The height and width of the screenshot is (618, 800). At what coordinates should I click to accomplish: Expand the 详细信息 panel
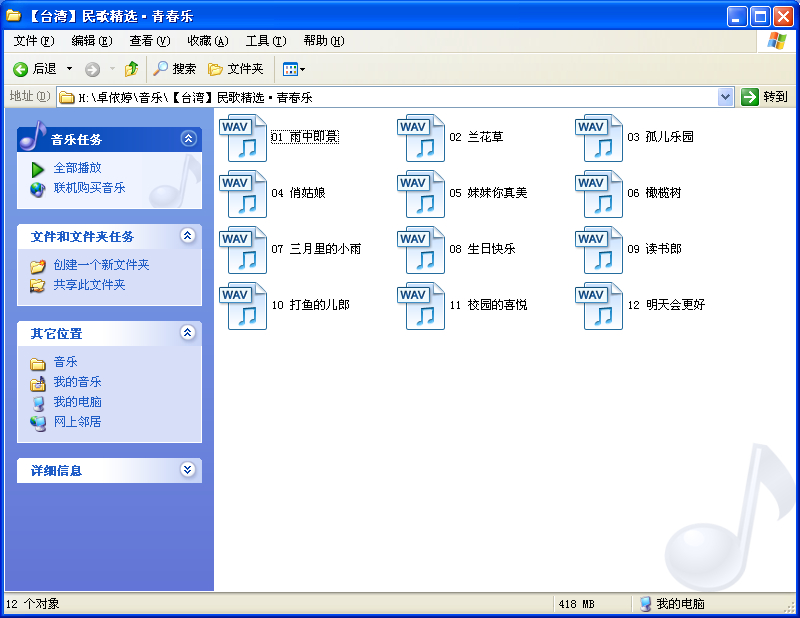(188, 469)
